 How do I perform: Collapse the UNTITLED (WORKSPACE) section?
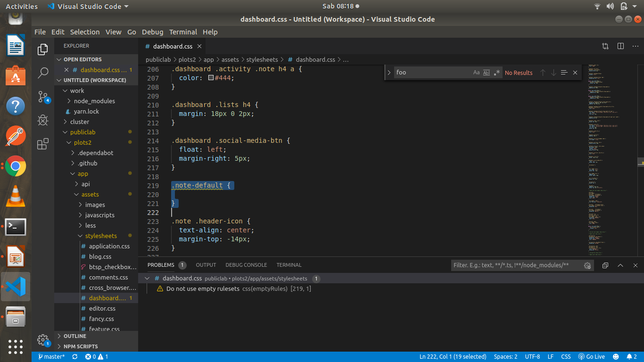point(96,80)
